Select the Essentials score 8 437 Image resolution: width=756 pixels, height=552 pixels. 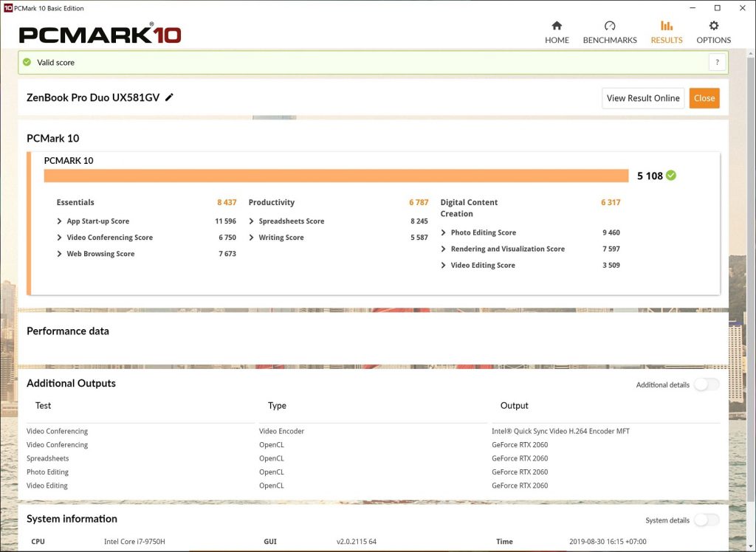click(x=227, y=202)
